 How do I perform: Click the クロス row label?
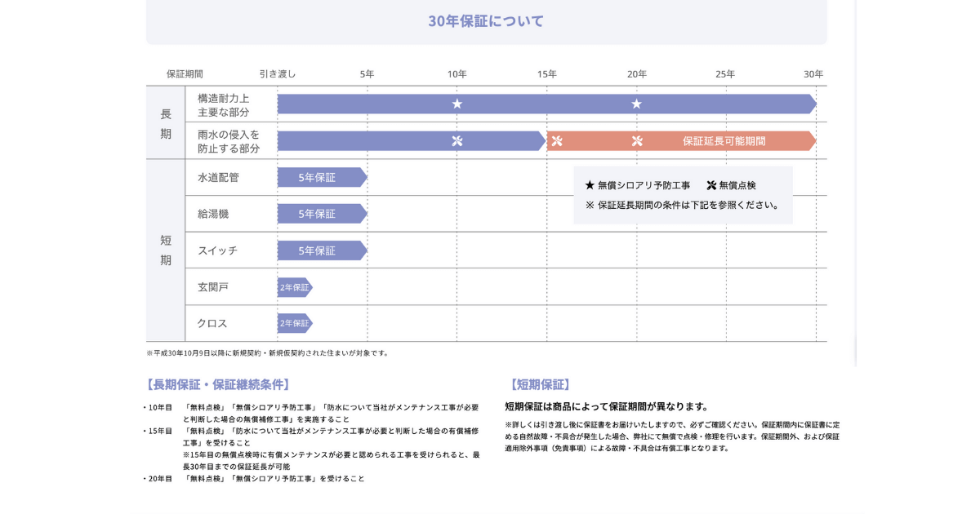212,323
